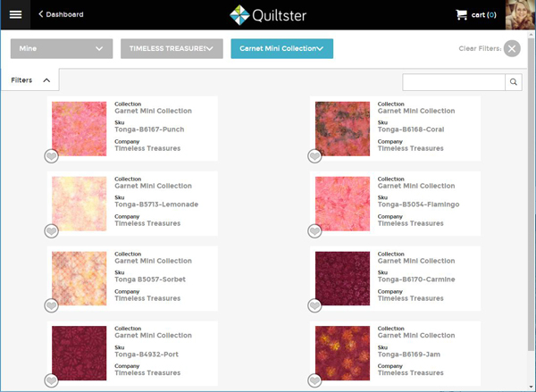Clear all filters with X button
The width and height of the screenshot is (536, 392).
(512, 48)
